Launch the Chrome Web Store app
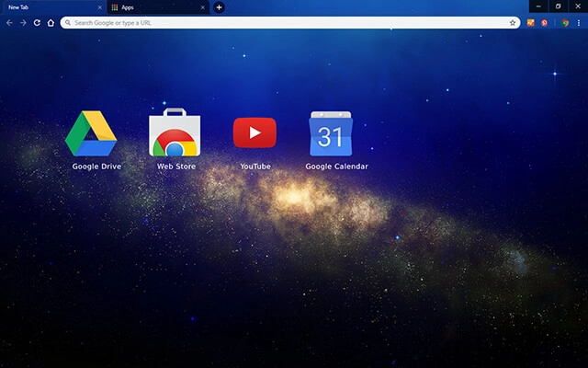Image resolution: width=588 pixels, height=368 pixels. 175,132
